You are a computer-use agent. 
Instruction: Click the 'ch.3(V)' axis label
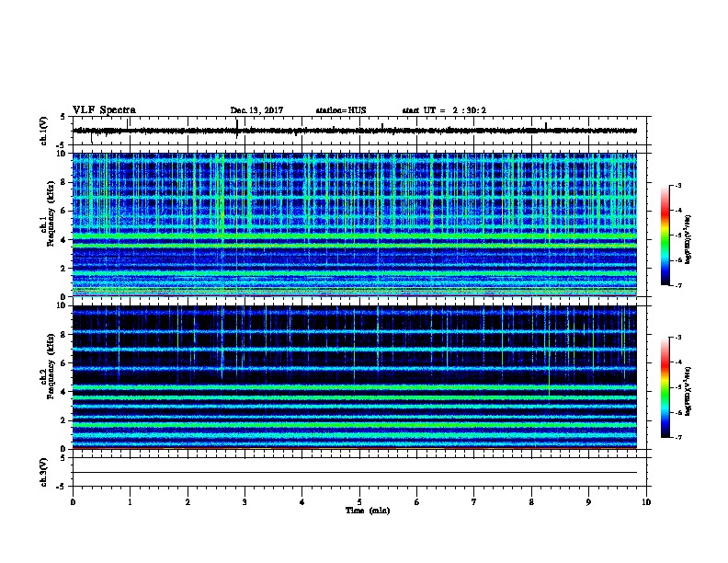point(43,473)
